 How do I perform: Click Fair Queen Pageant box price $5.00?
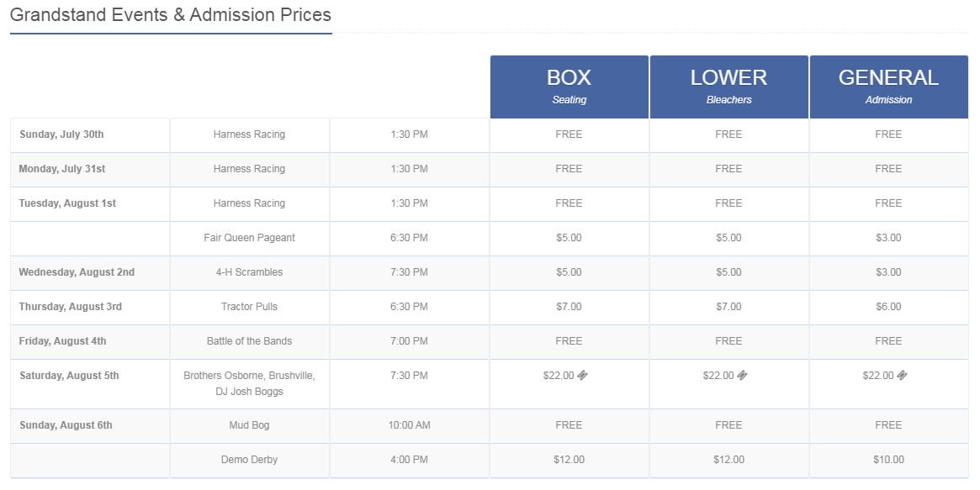click(569, 237)
